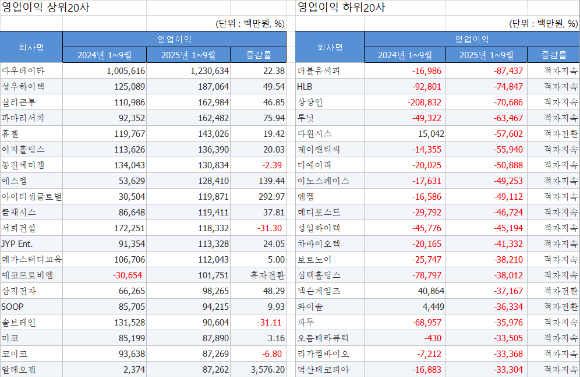Select the cell with value 1,005,616
This screenshot has height=377, width=580.
pos(105,71)
